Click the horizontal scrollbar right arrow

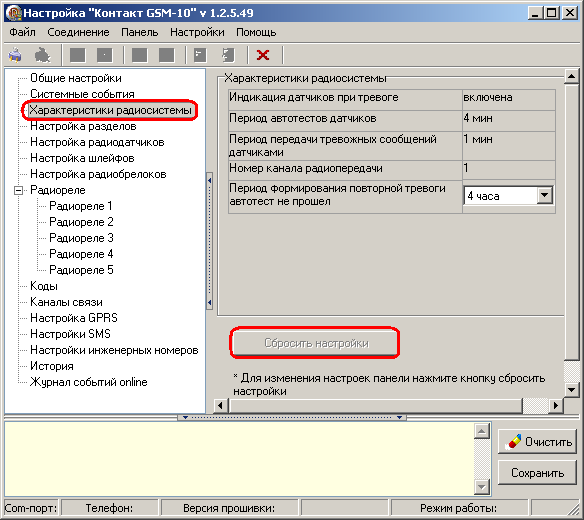[556, 405]
